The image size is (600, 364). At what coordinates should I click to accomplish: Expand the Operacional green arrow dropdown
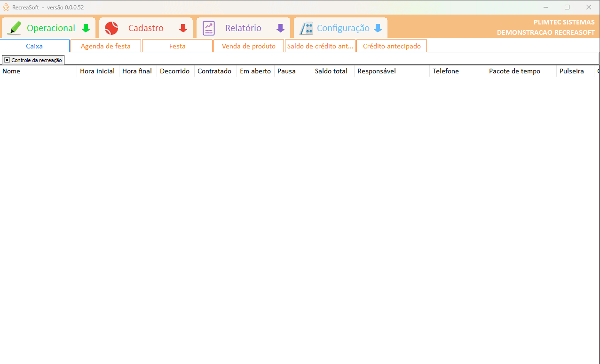[x=86, y=28]
